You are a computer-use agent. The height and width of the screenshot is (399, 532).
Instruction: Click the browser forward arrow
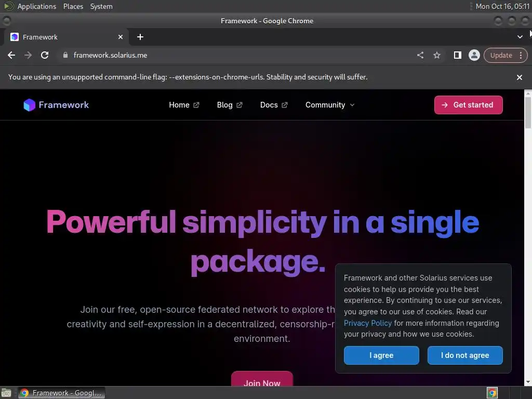click(28, 55)
